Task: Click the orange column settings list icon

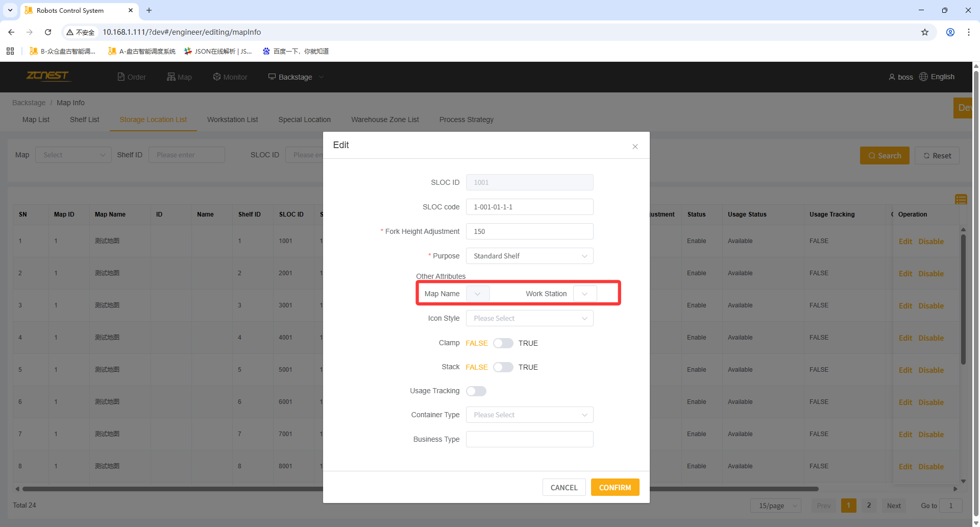Action: 961,199
